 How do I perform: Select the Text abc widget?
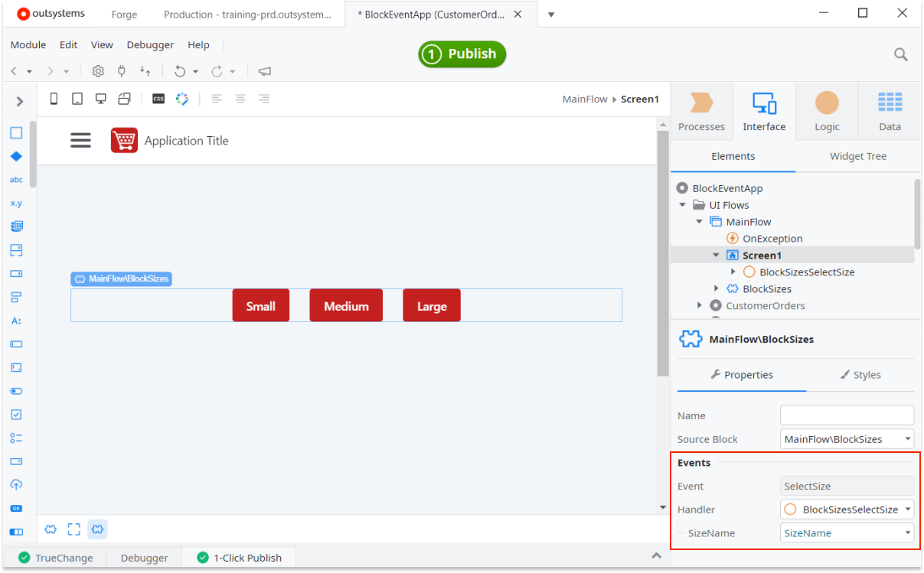point(16,180)
